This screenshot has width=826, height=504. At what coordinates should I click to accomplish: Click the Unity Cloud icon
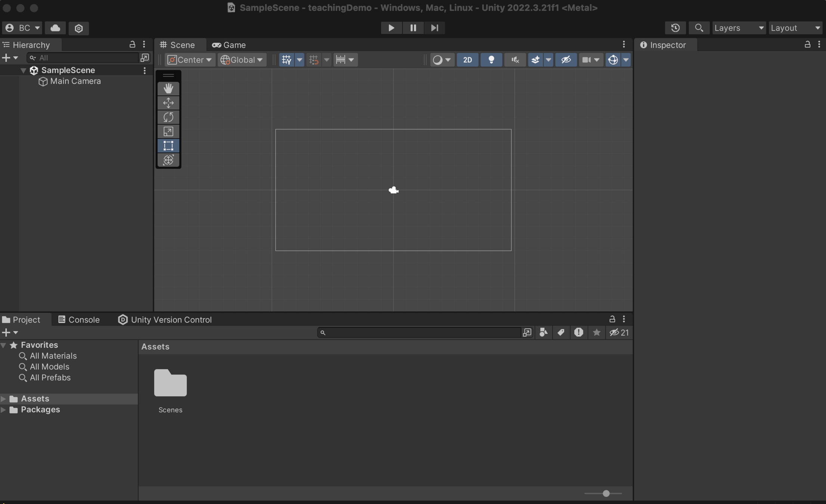tap(55, 28)
